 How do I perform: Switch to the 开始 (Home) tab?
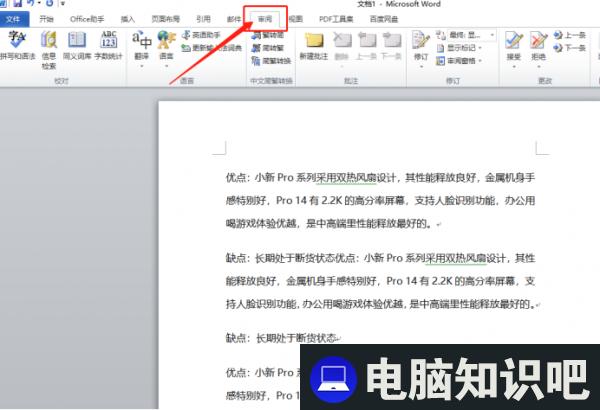point(46,19)
